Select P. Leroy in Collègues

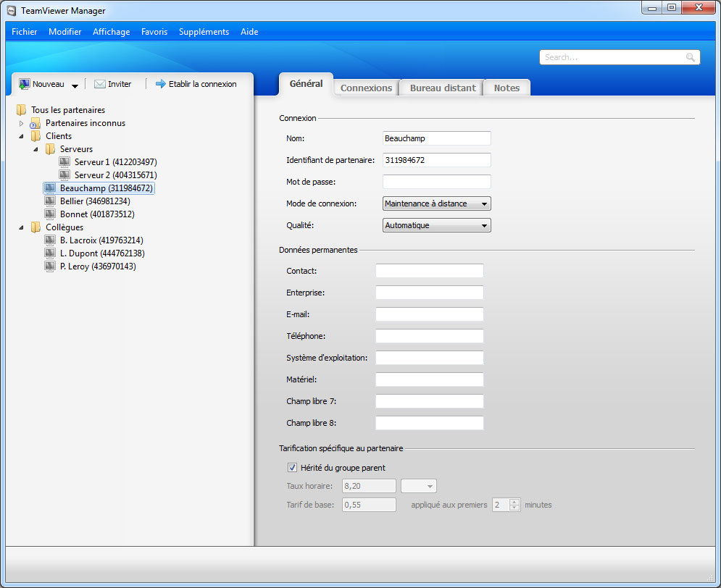tap(97, 266)
